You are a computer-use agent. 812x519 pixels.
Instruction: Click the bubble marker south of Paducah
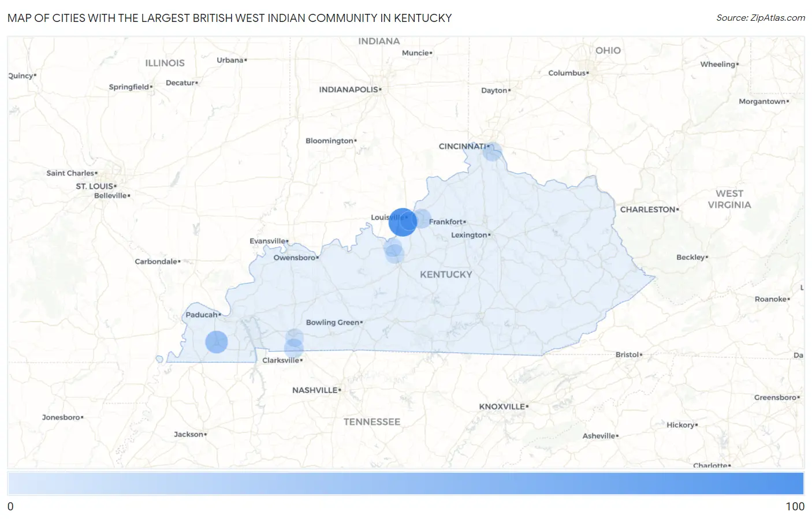pos(217,342)
